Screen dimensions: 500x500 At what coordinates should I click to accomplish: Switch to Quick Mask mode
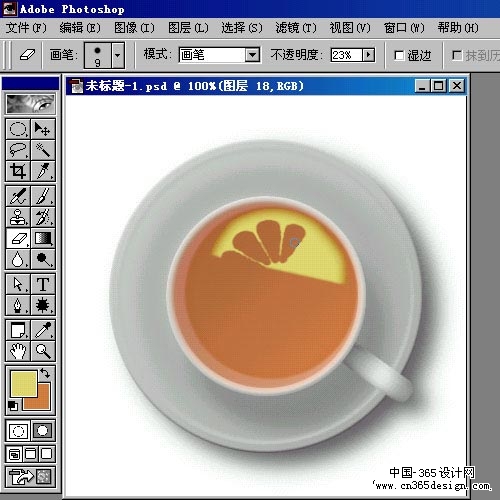[x=43, y=431]
